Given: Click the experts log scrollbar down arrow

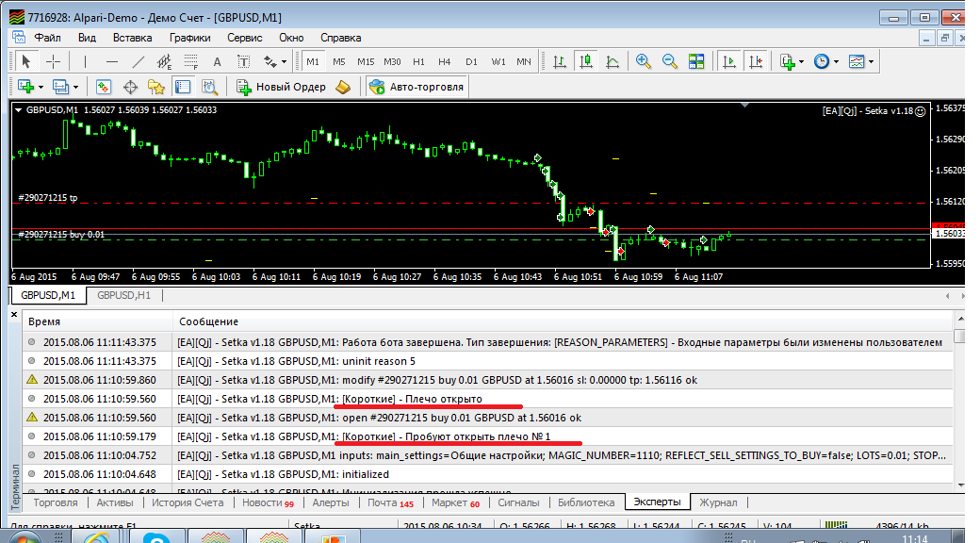Looking at the screenshot, I should coord(960,485).
